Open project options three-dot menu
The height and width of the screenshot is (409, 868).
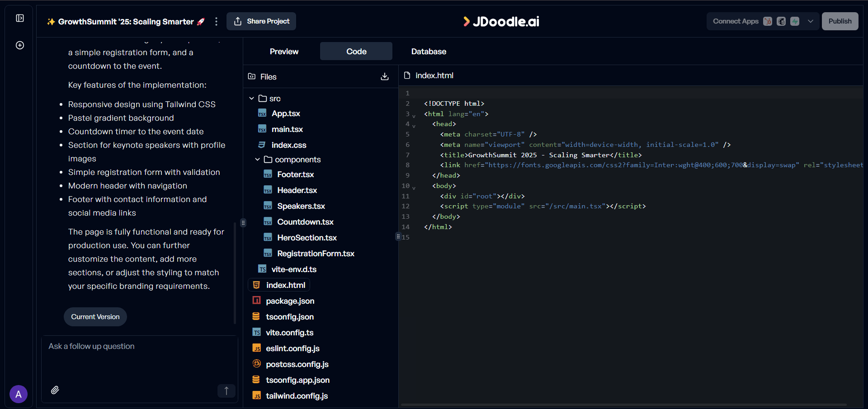pyautogui.click(x=216, y=21)
